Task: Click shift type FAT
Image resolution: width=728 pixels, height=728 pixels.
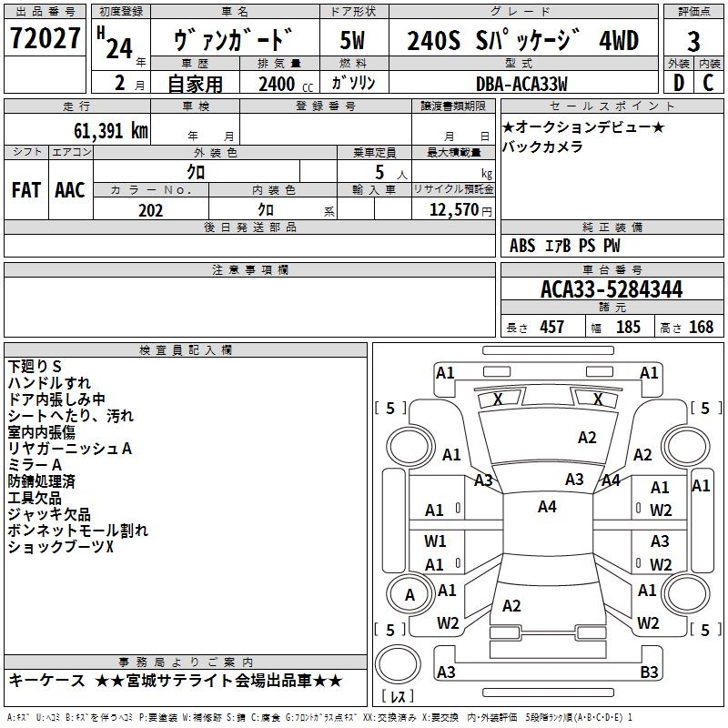Action: point(26,190)
